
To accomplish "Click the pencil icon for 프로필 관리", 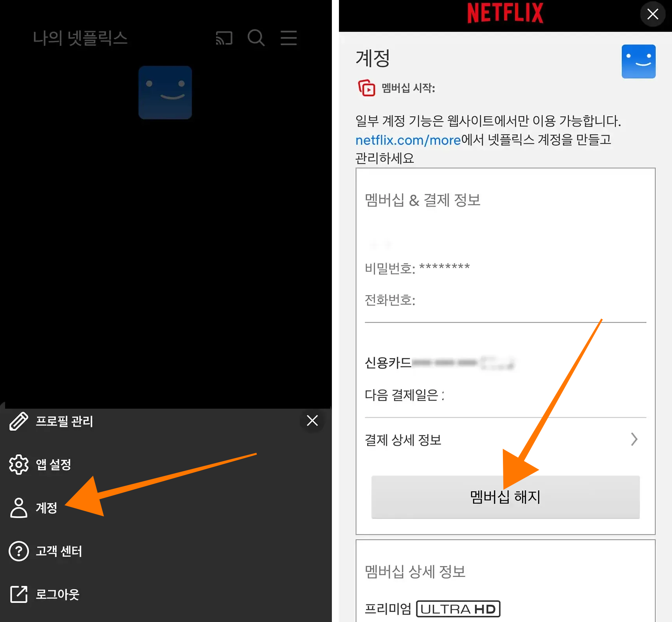I will click(19, 421).
